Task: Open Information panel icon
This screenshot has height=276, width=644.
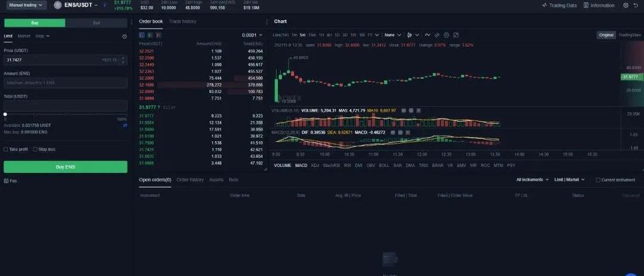Action: tap(599, 5)
